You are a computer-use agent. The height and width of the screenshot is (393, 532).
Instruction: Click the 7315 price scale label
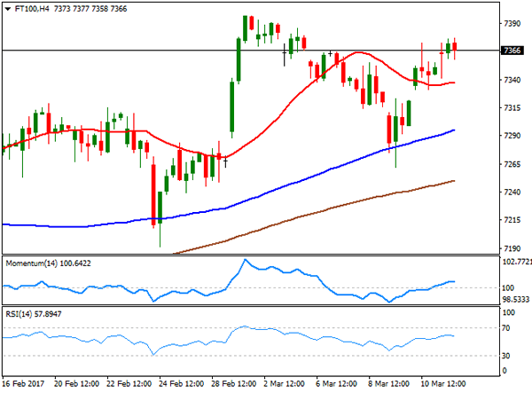click(x=512, y=108)
